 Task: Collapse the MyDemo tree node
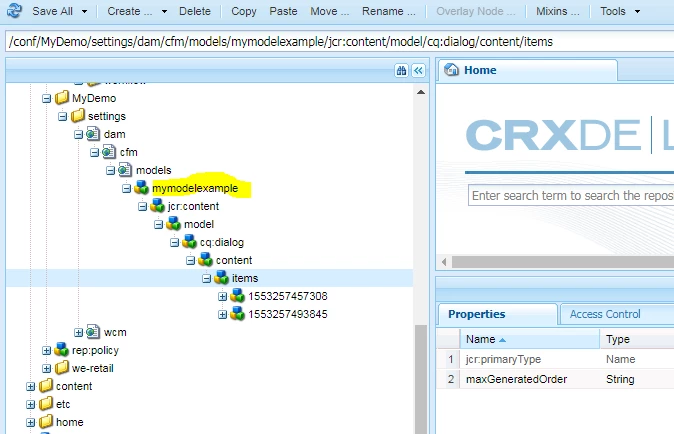pos(46,99)
